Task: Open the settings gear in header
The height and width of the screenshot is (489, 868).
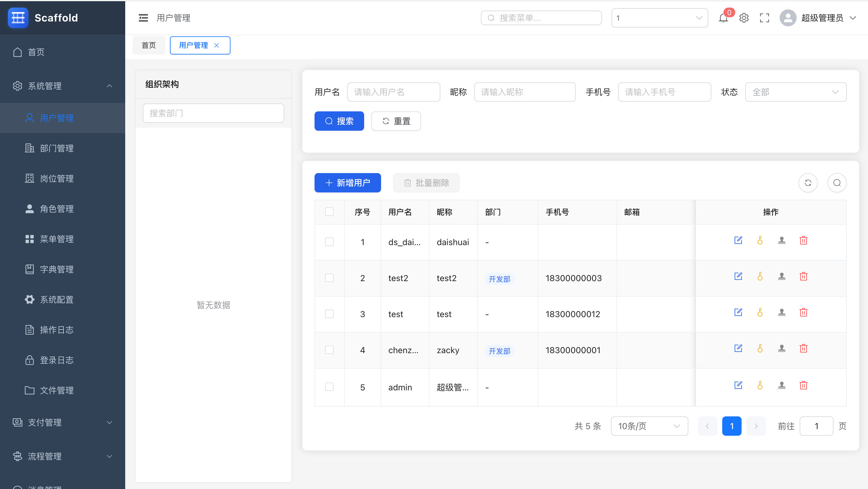Action: (744, 18)
